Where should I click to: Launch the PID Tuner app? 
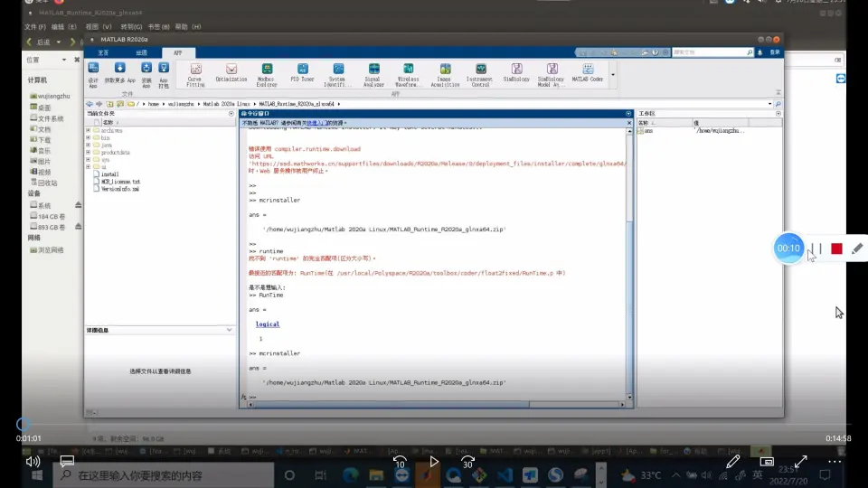point(302,73)
